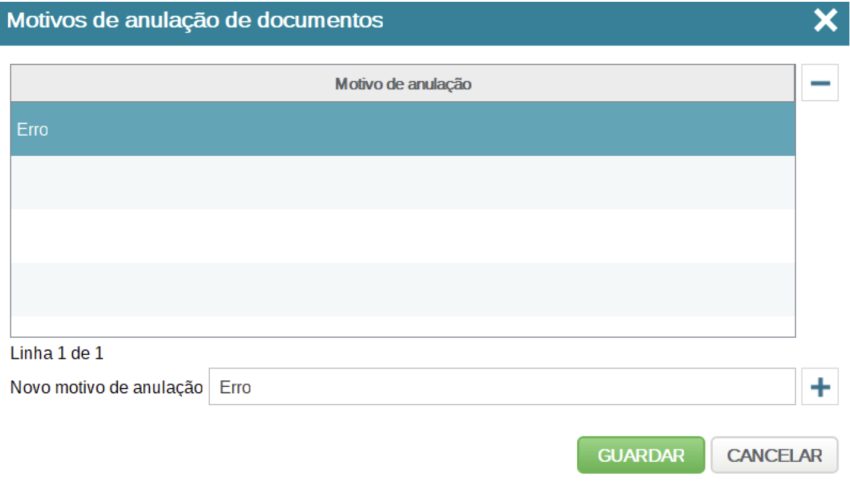850x500 pixels.
Task: Focus the Novo motivo de anulação input field
Action: click(x=500, y=387)
